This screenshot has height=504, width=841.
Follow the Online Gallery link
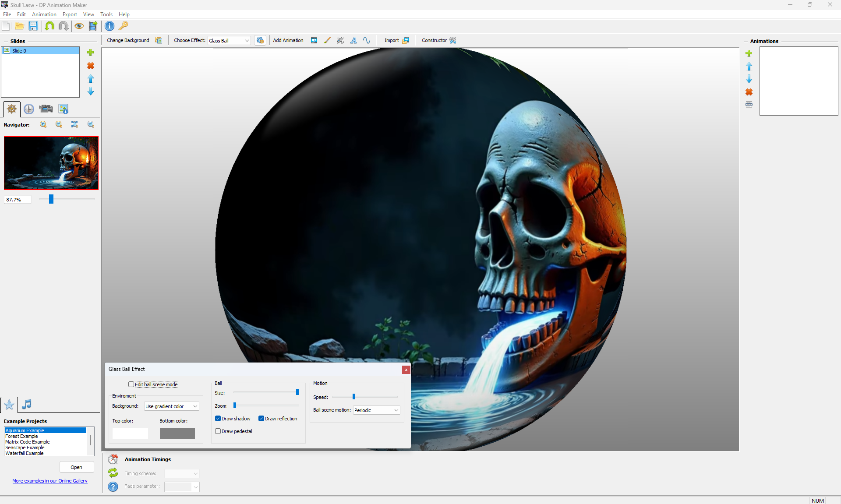pos(50,481)
